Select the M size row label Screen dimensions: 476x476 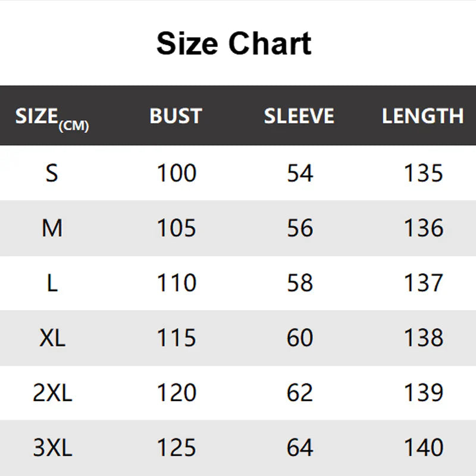point(52,228)
